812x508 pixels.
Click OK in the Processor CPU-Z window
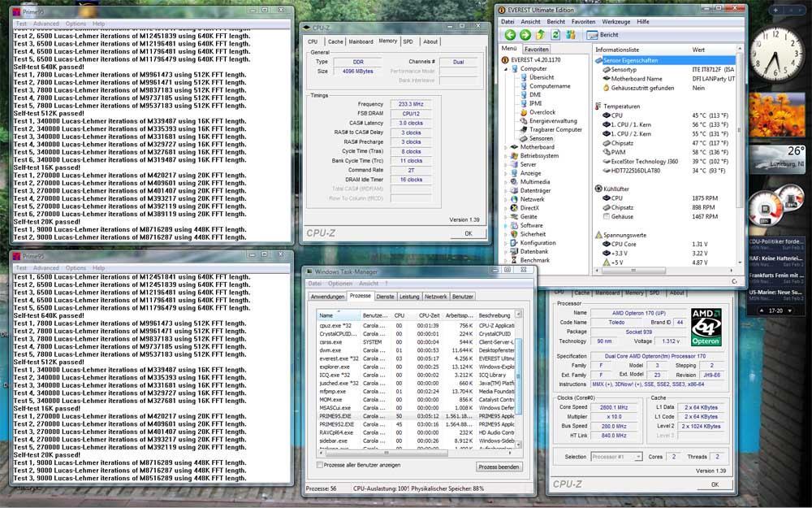715,484
